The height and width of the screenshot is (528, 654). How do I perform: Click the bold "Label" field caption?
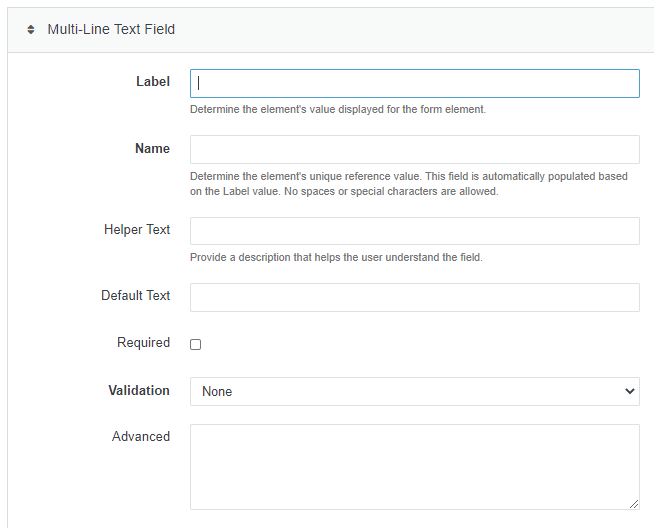click(x=153, y=82)
